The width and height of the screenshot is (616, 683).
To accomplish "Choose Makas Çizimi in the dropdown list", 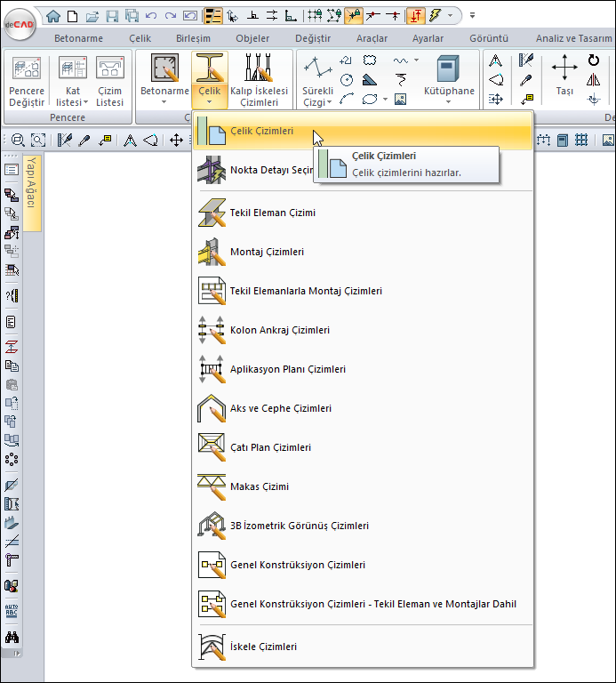I will [259, 487].
